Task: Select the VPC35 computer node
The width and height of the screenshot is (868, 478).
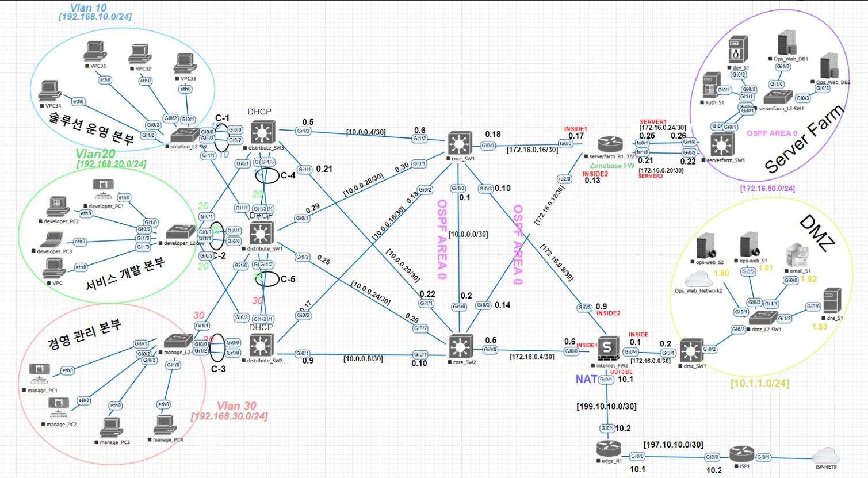Action: pos(95,51)
